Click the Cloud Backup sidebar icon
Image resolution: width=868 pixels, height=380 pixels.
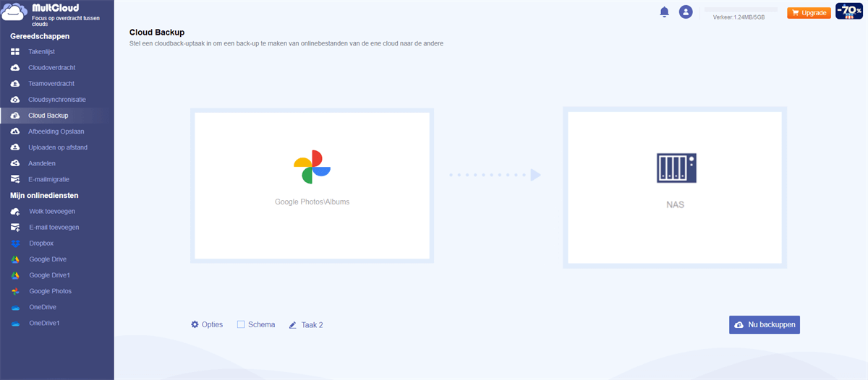click(15, 116)
